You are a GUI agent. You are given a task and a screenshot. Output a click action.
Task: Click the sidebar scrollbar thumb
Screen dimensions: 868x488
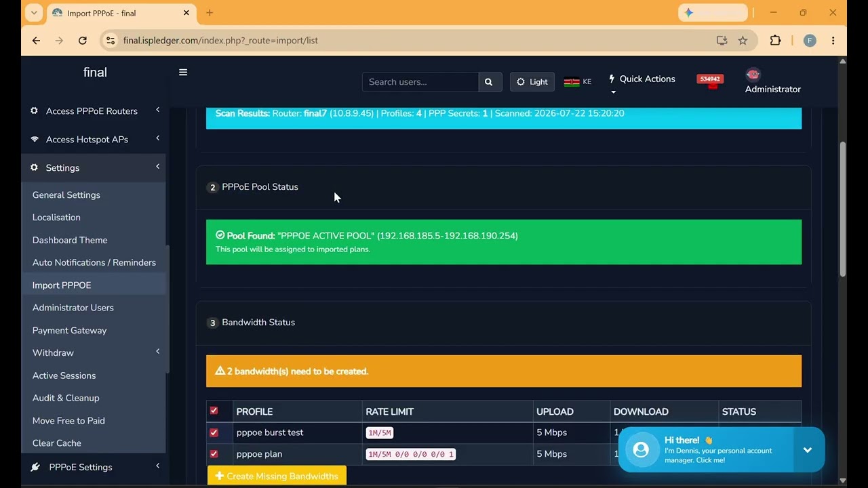click(x=167, y=308)
